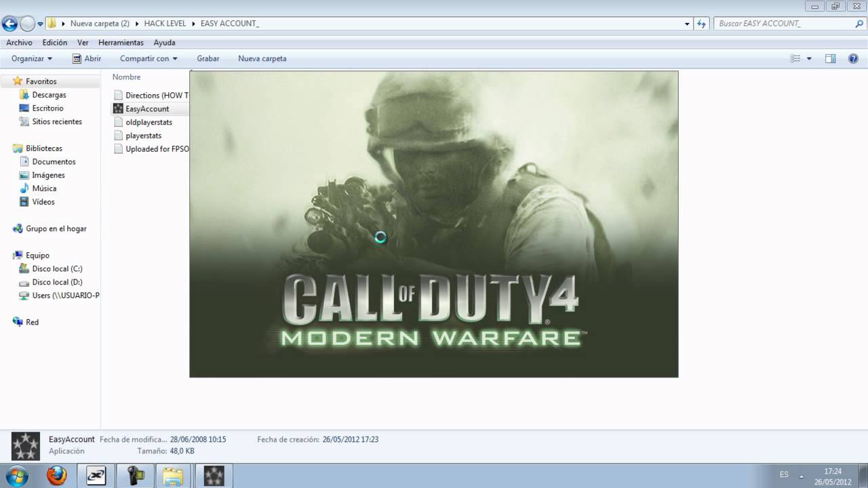Click the Abrir toolbar button
Image resolution: width=868 pixels, height=488 pixels.
[x=87, y=59]
